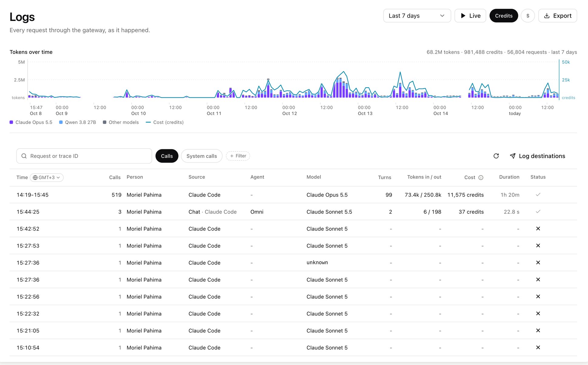Click the Oct 13 chart axis label
588x365 pixels.
pyautogui.click(x=365, y=113)
